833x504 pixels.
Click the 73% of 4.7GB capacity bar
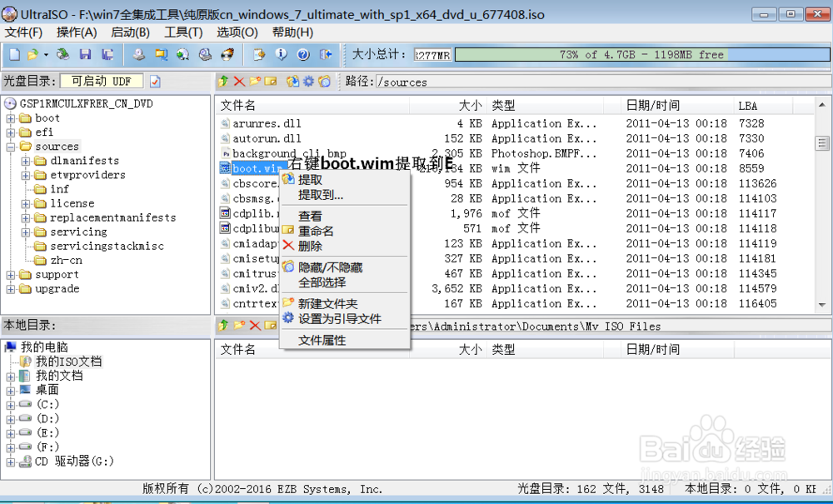pyautogui.click(x=641, y=55)
